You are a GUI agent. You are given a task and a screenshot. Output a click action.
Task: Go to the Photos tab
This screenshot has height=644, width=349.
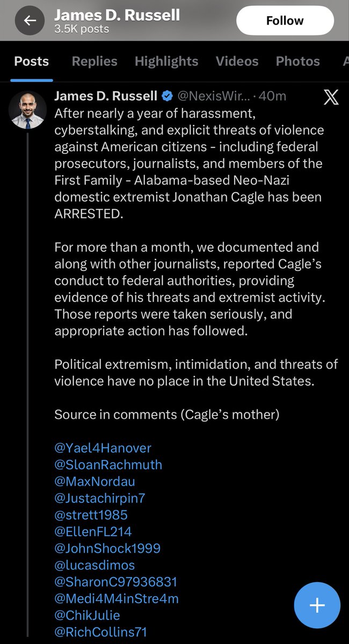(297, 61)
